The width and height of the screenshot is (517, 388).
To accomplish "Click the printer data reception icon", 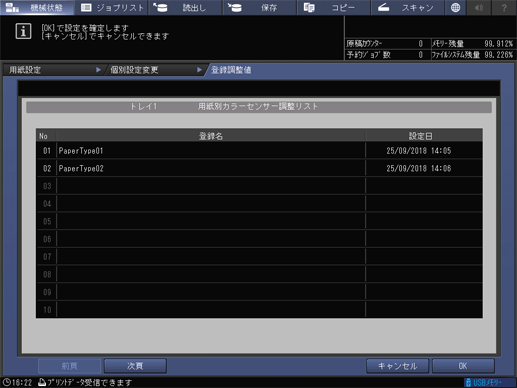I will [42, 382].
